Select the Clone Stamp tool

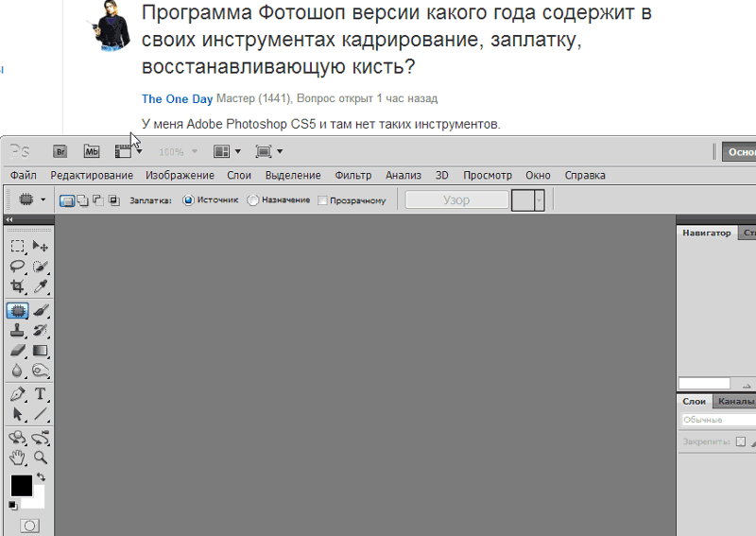[x=17, y=331]
